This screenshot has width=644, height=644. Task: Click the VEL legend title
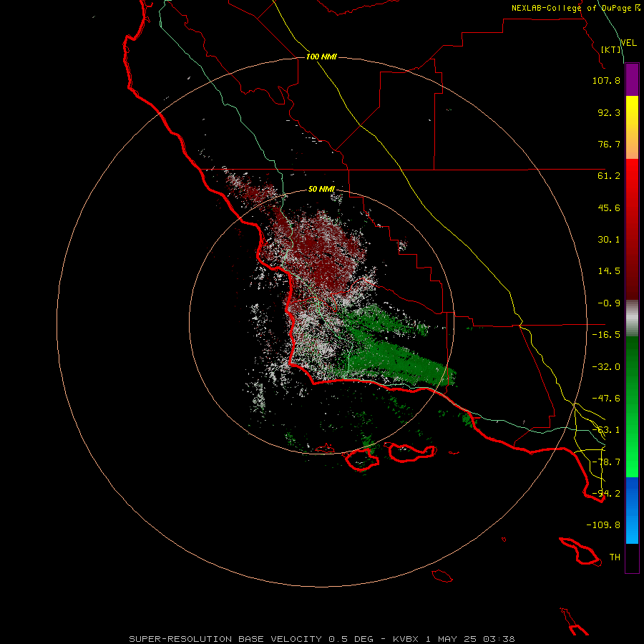pos(628,43)
